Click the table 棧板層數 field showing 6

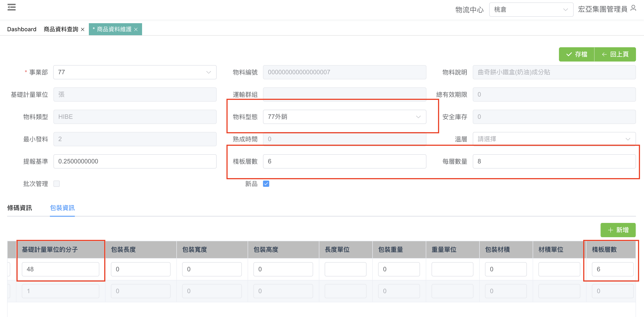point(613,269)
